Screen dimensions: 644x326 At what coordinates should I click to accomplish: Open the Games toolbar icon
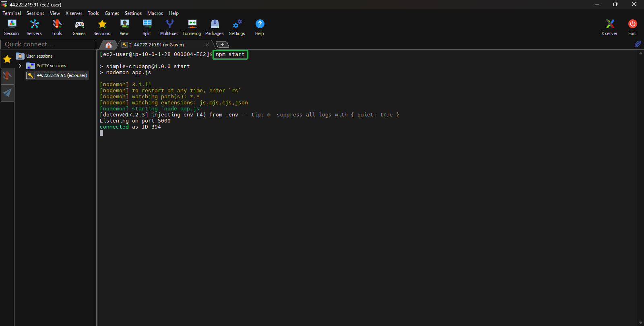click(x=79, y=27)
